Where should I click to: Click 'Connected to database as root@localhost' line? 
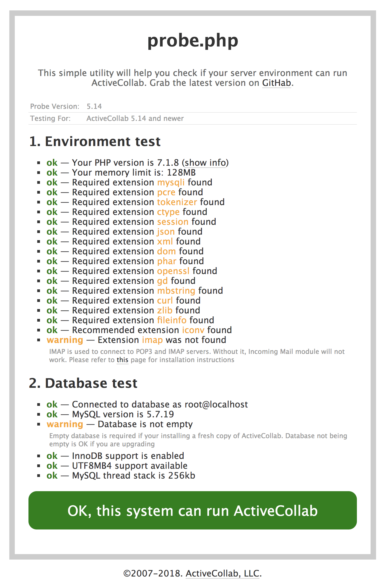[x=160, y=404]
